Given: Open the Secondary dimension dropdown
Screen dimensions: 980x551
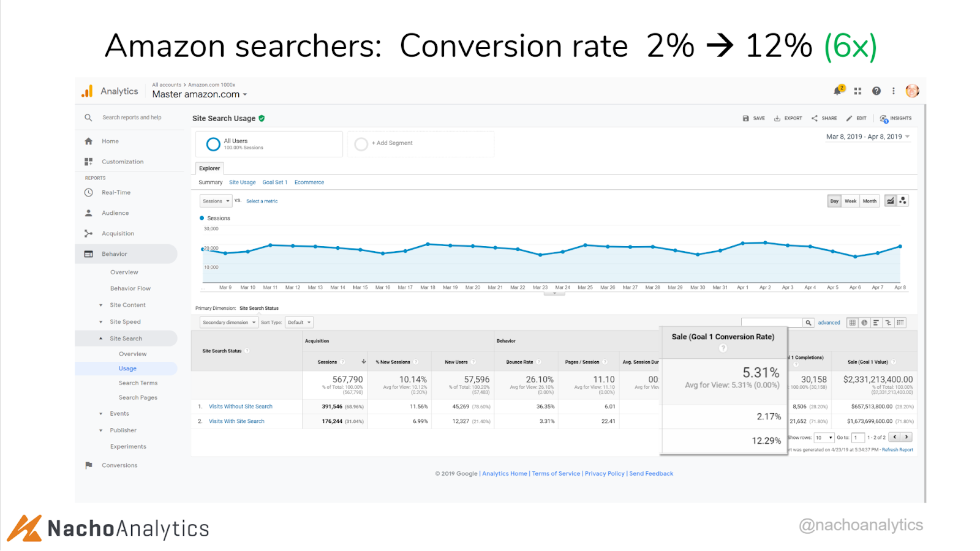Looking at the screenshot, I should (228, 323).
